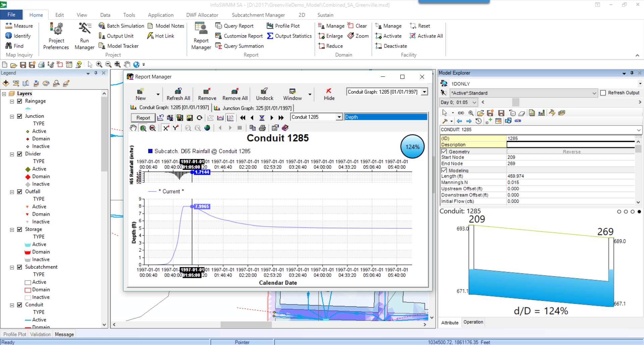The width and height of the screenshot is (644, 345).
Task: Hide the Report Manager
Action: point(329,94)
